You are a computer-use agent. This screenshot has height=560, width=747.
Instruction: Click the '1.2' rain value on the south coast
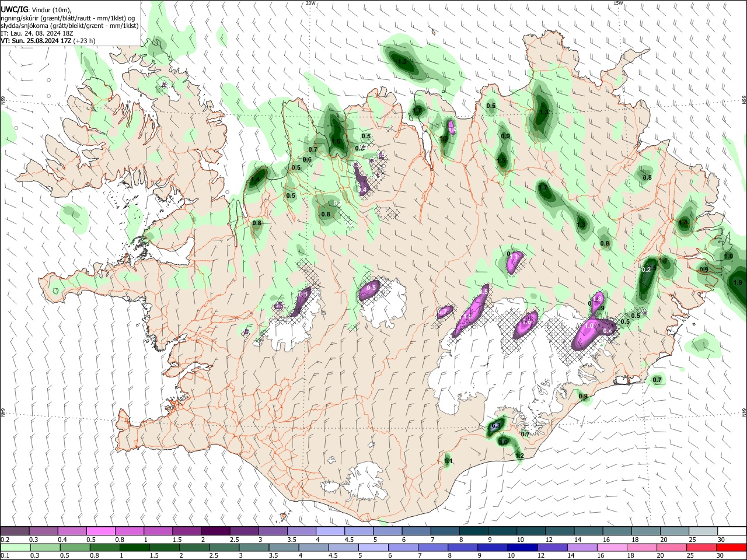(519, 456)
